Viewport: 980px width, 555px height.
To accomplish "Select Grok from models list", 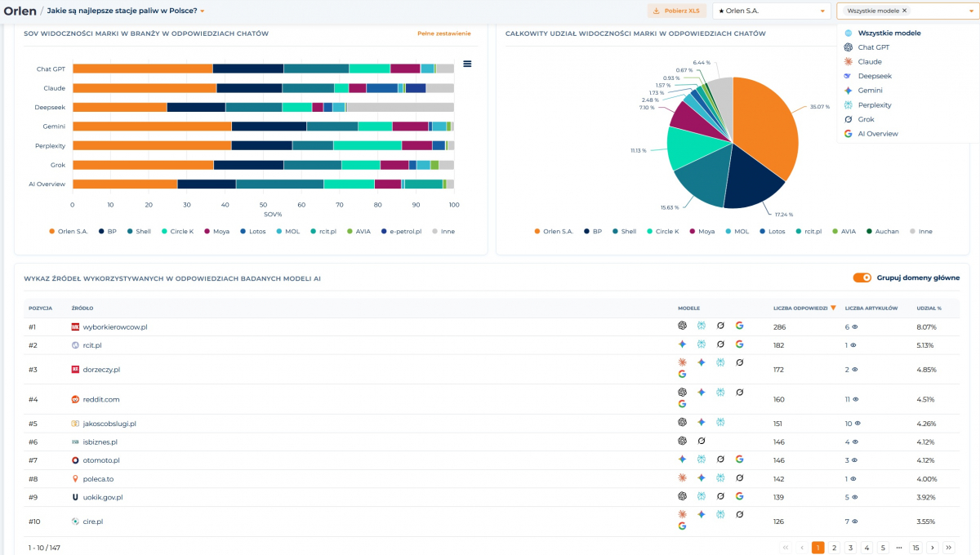I will (867, 119).
